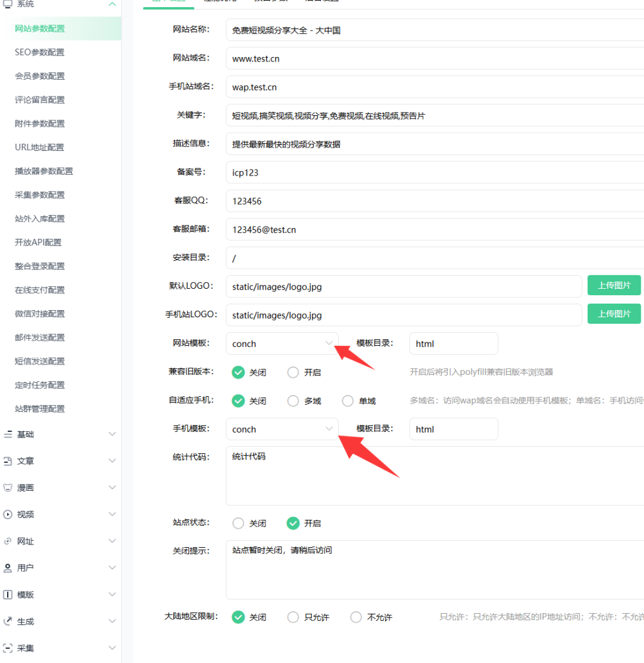Choose 不允许 for 大陆地区限制
The height and width of the screenshot is (663, 644).
[355, 617]
